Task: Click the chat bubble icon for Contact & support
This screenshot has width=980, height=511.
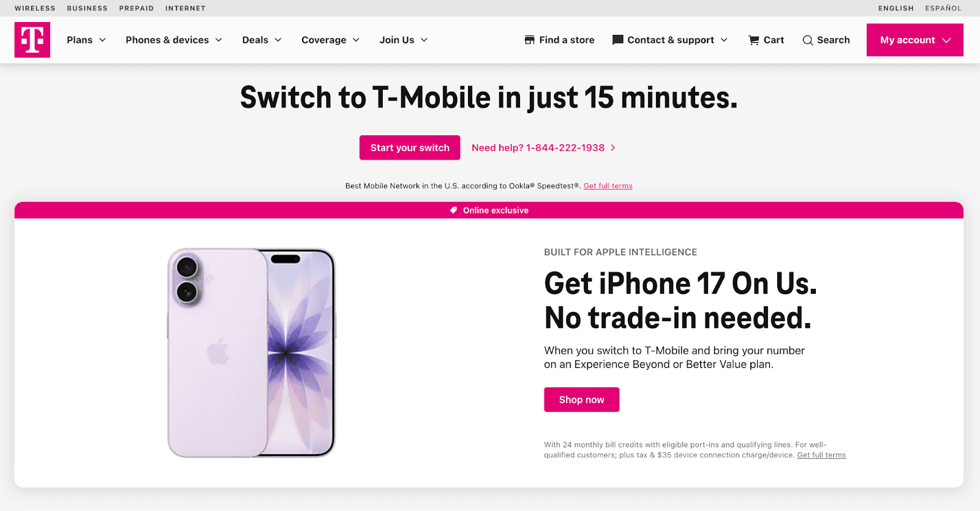Action: tap(618, 40)
